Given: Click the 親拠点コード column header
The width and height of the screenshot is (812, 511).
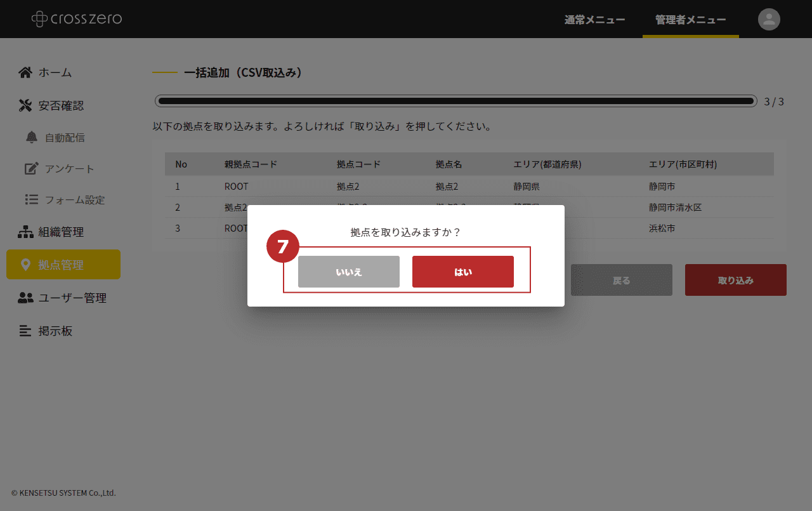Looking at the screenshot, I should tap(251, 164).
